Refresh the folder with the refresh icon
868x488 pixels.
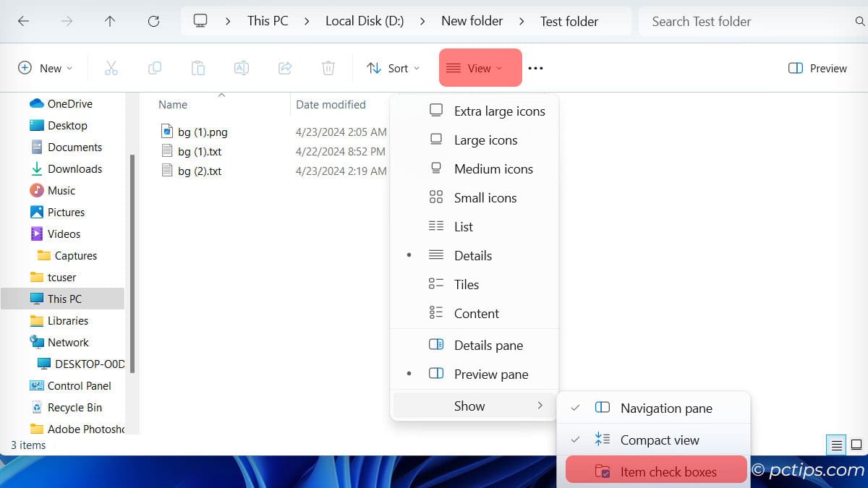(153, 21)
